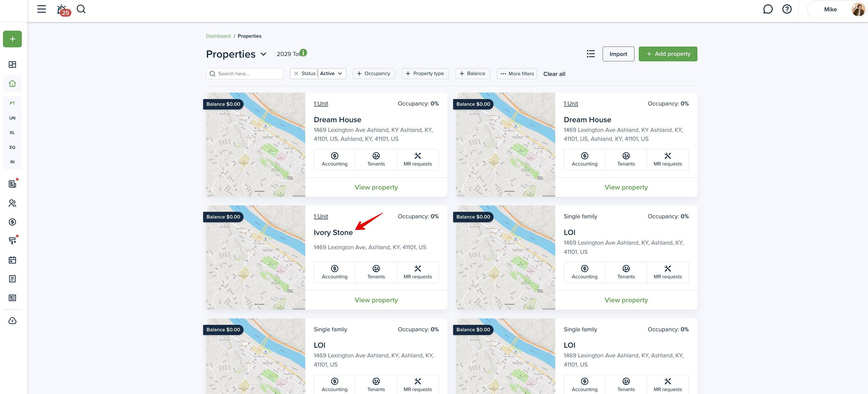Click the info icon beside 2029 Total
This screenshot has width=868, height=394.
(x=303, y=52)
